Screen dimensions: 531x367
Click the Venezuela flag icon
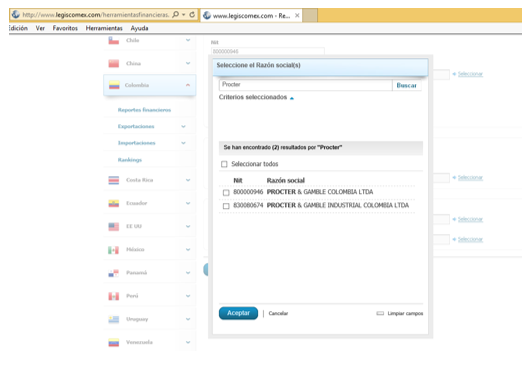(x=113, y=343)
